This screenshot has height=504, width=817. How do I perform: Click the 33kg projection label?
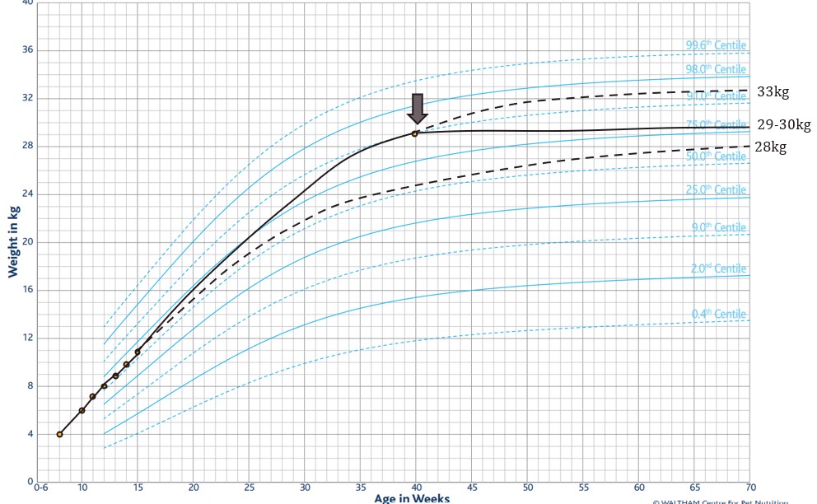pos(773,92)
